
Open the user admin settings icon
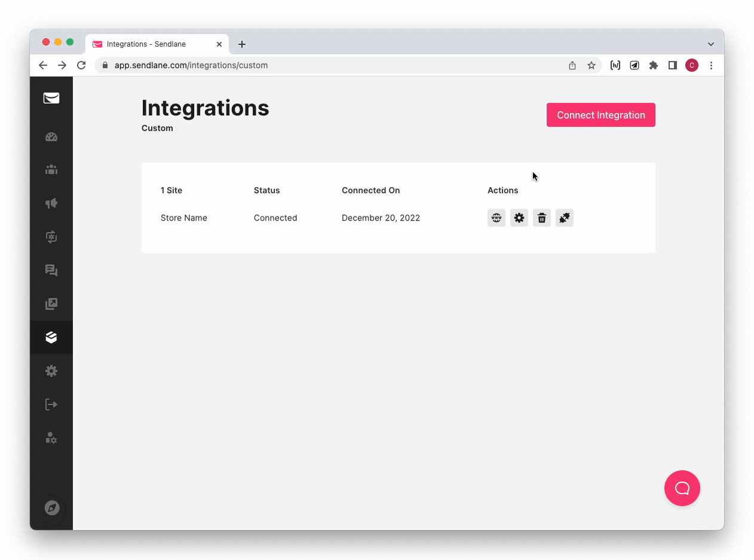pyautogui.click(x=51, y=438)
